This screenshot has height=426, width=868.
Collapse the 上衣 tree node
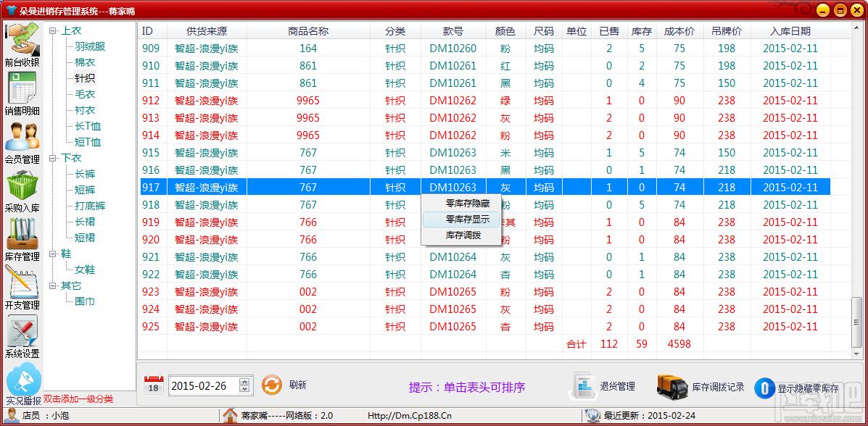tap(53, 30)
